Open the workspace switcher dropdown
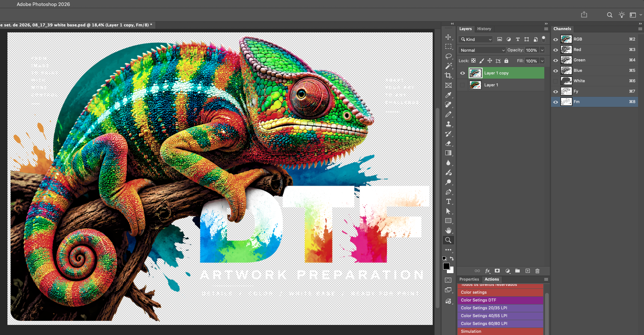The image size is (644, 335). click(x=635, y=15)
